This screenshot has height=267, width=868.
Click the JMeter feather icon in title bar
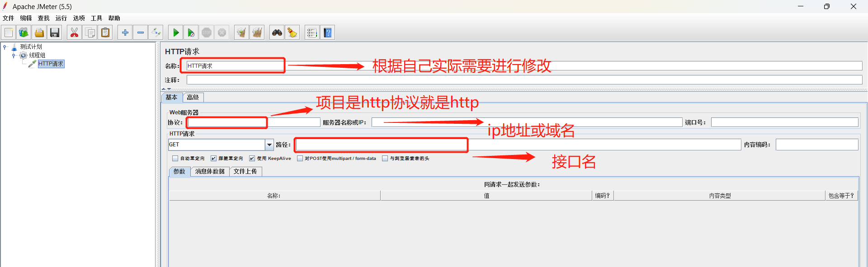coord(5,6)
